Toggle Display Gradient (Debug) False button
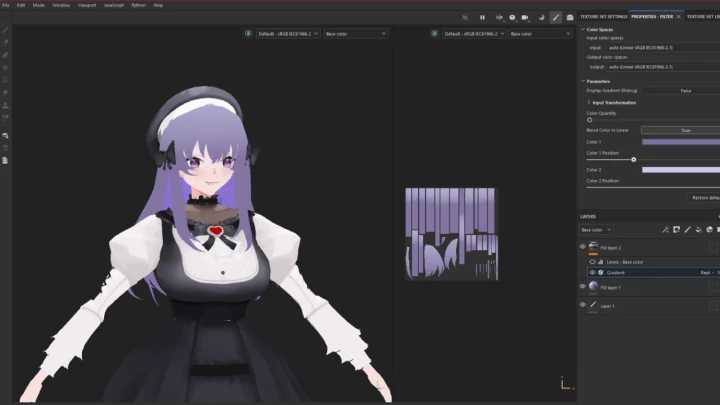720x405 pixels. (681, 91)
